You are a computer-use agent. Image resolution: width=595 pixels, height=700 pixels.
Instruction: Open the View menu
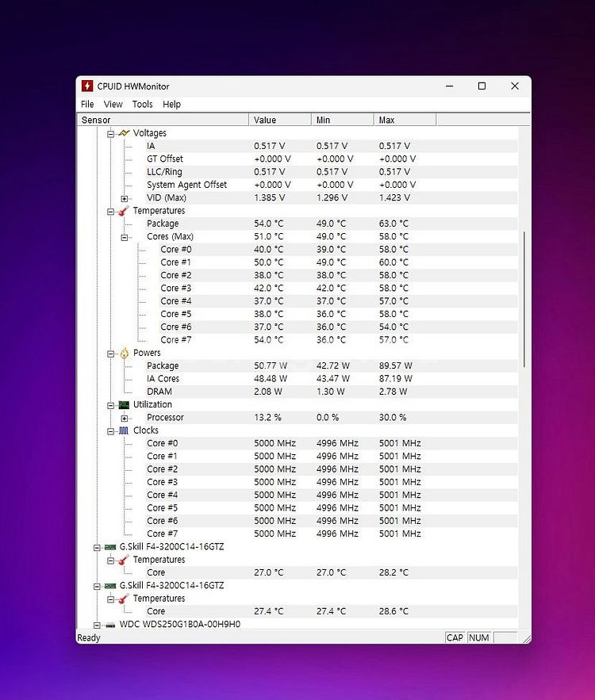click(x=113, y=105)
